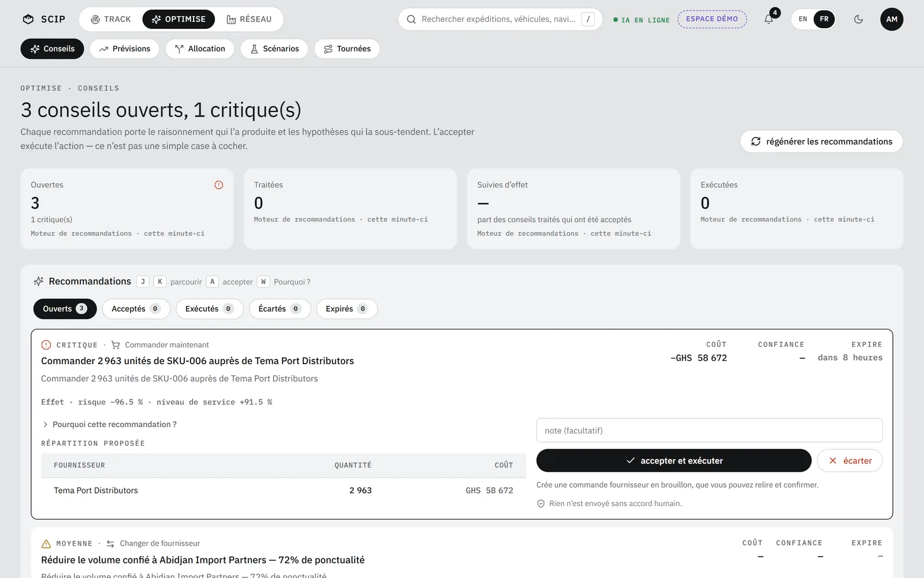The width and height of the screenshot is (924, 578).
Task: Expand Pourquoi cette recommandation
Action: 109,424
